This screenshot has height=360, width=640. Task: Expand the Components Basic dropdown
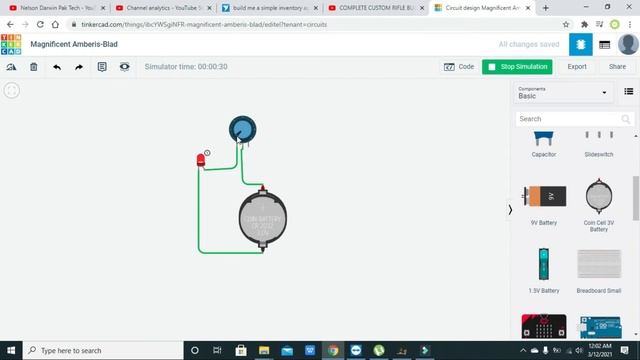pos(562,93)
